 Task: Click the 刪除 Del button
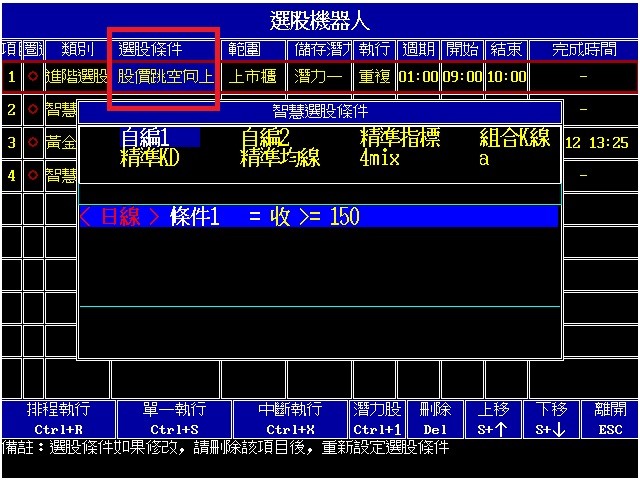tap(435, 419)
